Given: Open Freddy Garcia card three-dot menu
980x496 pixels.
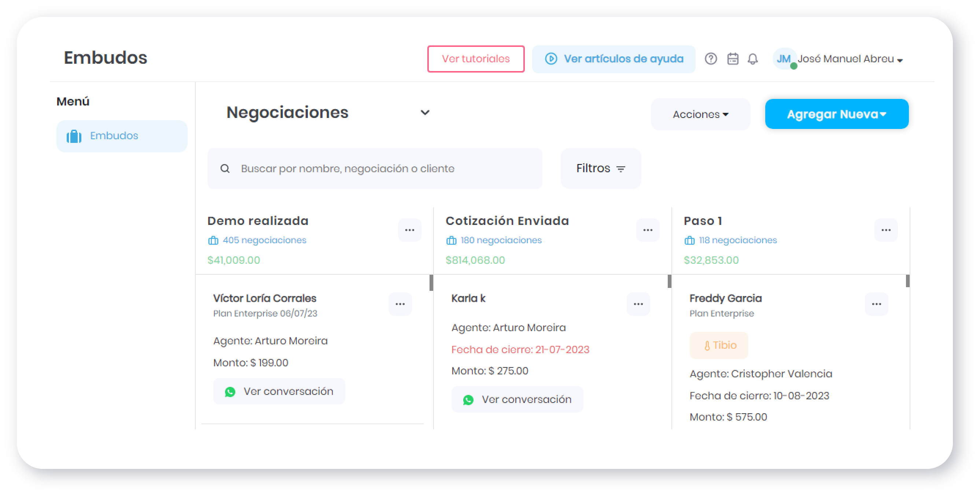Looking at the screenshot, I should [876, 304].
